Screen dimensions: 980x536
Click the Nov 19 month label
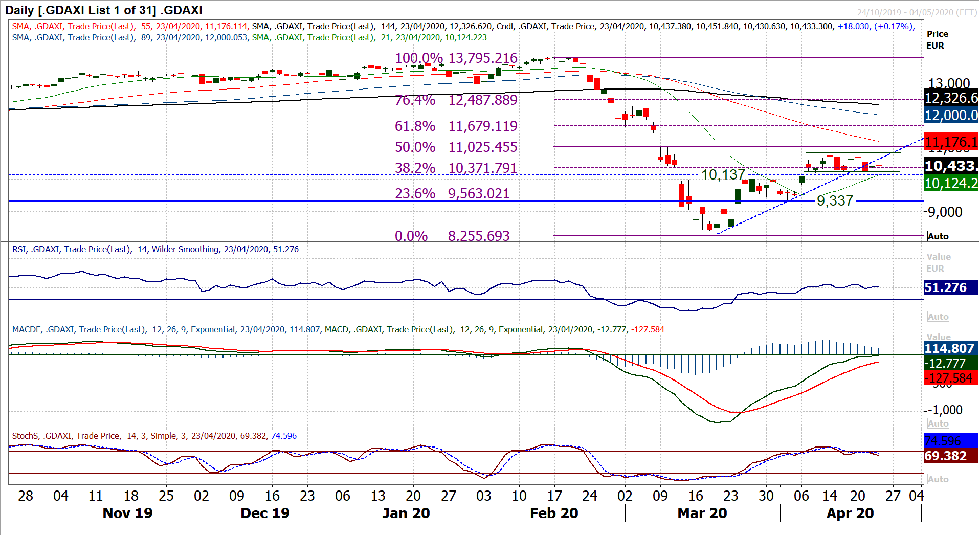point(127,513)
